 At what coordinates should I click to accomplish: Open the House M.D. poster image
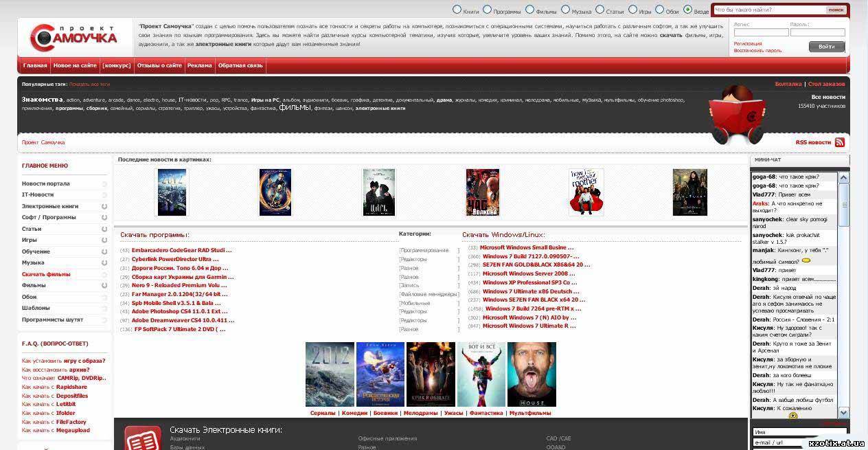coord(532,374)
